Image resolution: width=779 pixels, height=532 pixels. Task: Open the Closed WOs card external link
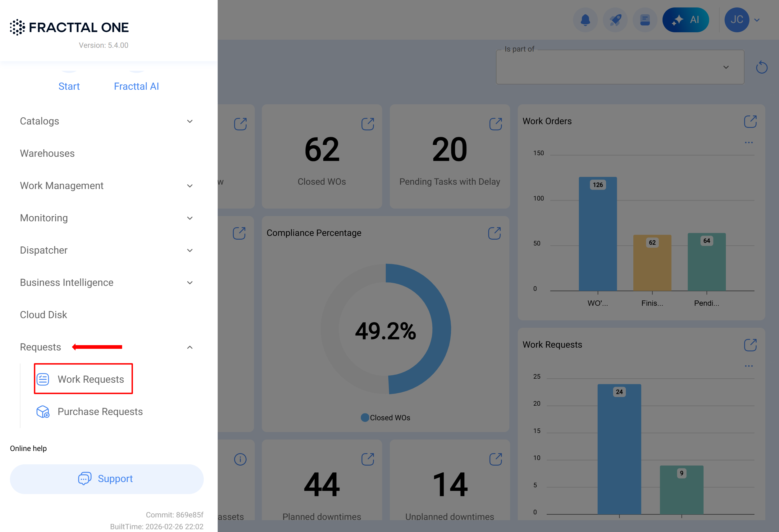click(367, 124)
